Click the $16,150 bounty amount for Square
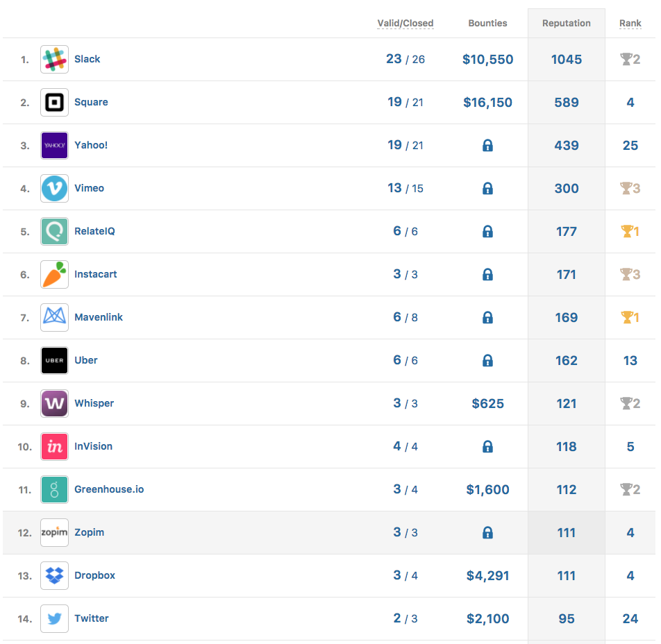 pos(487,103)
